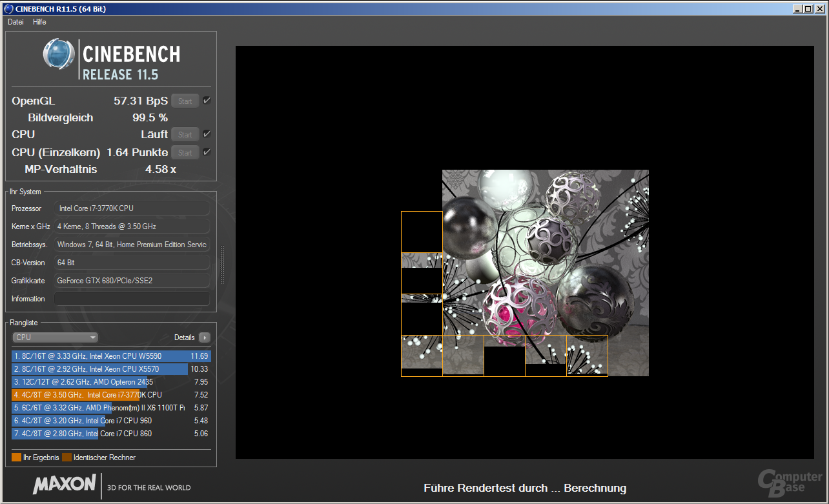Maximize the Cinebench window
The width and height of the screenshot is (829, 504).
pyautogui.click(x=808, y=8)
